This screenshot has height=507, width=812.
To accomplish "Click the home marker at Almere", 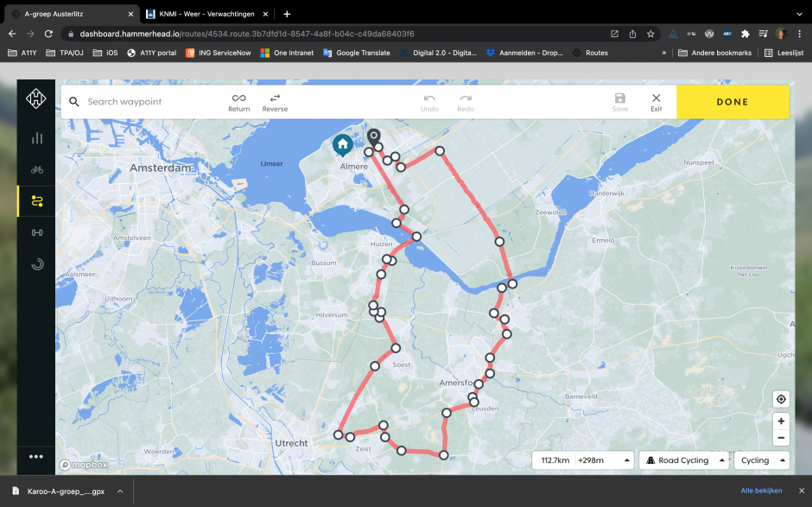I will coord(342,144).
